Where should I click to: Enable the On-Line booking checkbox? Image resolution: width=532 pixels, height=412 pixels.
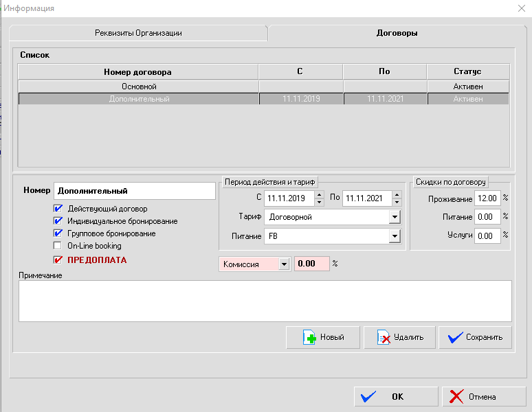[58, 246]
